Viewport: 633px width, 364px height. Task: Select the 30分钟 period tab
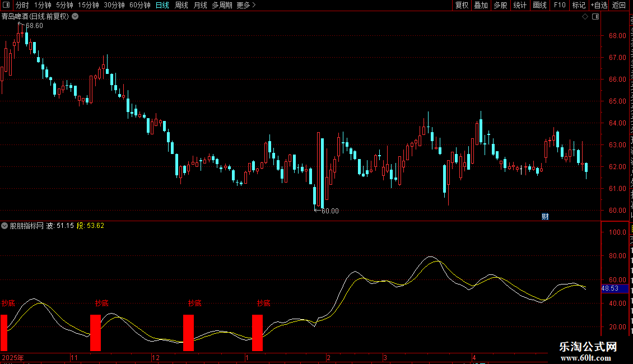click(114, 5)
